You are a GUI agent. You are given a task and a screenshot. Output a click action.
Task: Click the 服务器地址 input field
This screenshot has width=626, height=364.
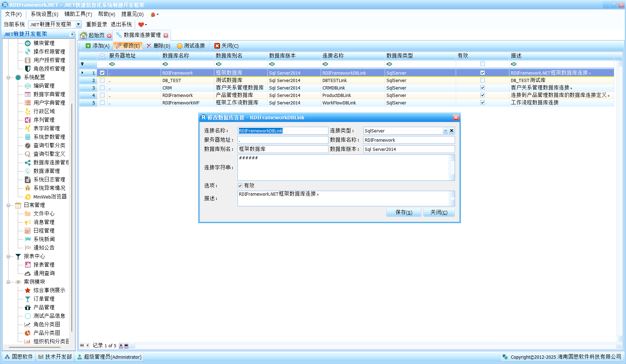[x=283, y=140]
